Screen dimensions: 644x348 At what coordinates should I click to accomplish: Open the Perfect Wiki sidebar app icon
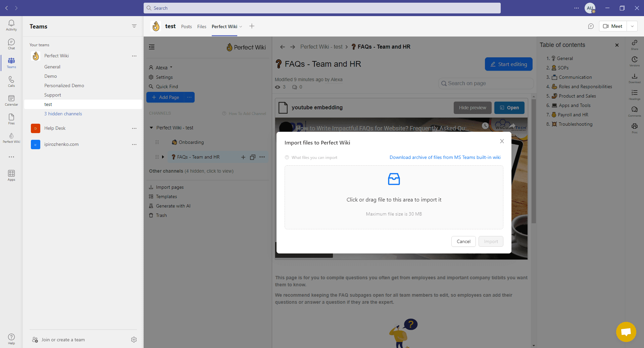(x=11, y=138)
